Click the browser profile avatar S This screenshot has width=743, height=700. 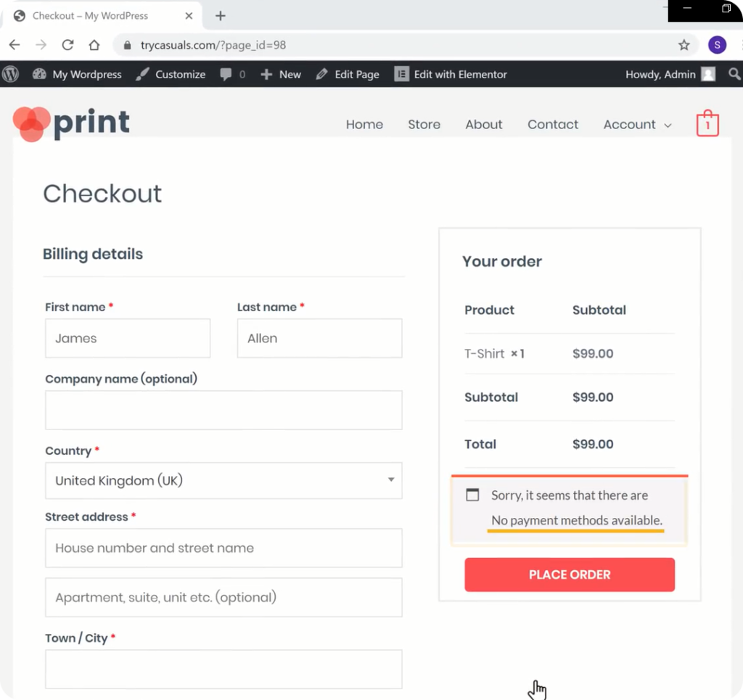[717, 44]
